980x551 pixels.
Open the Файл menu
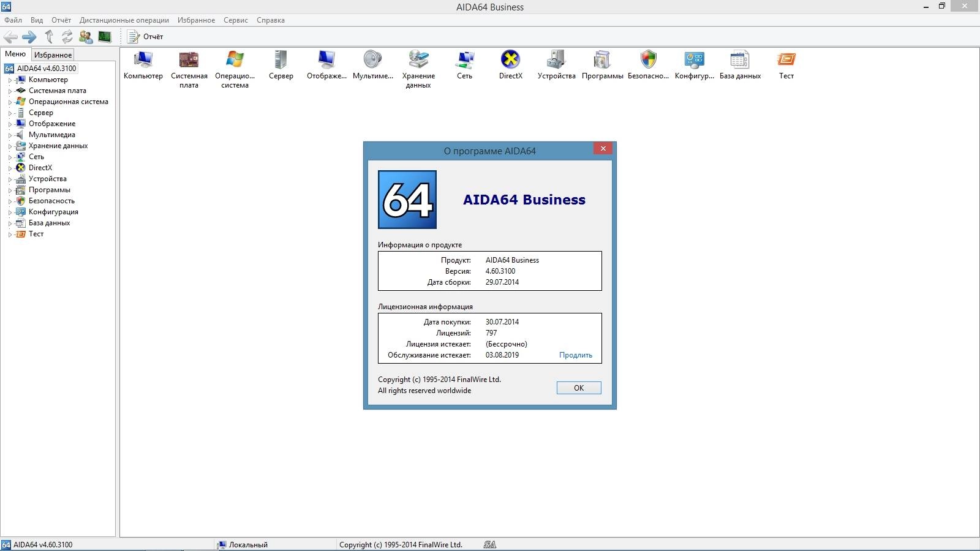coord(13,20)
